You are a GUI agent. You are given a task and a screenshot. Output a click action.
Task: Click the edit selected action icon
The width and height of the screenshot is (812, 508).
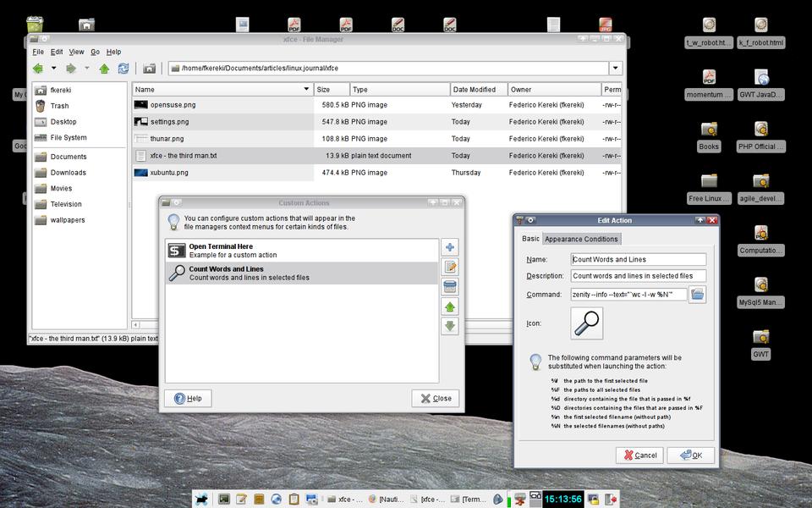click(x=450, y=267)
